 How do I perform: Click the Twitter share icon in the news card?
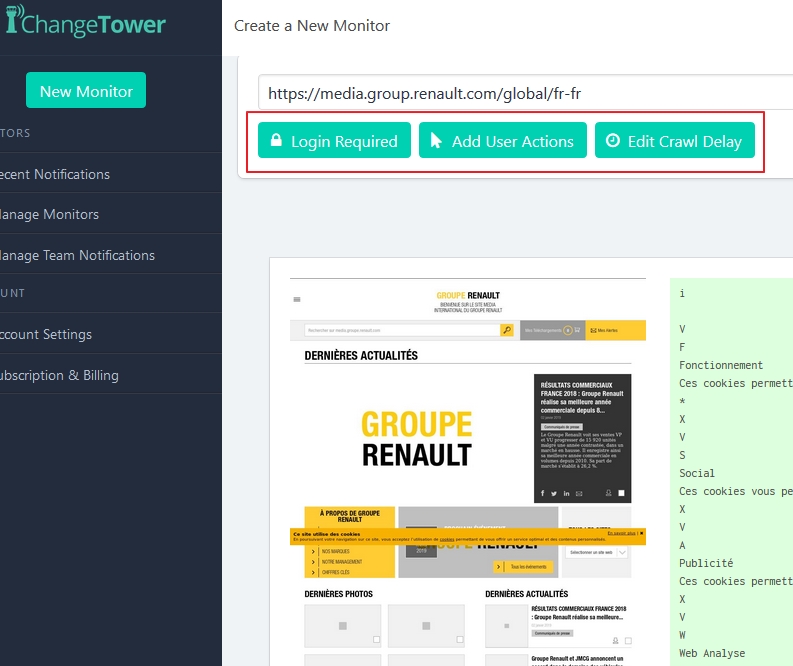pos(555,493)
